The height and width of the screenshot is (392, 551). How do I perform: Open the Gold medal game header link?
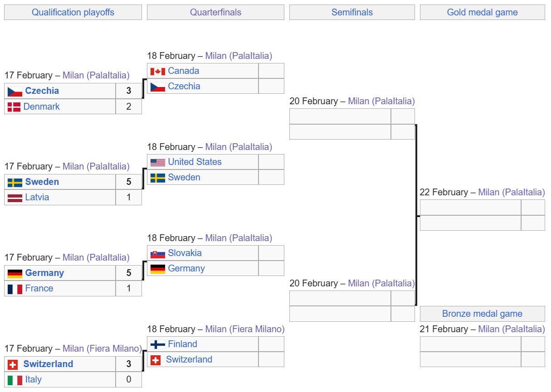coord(482,12)
